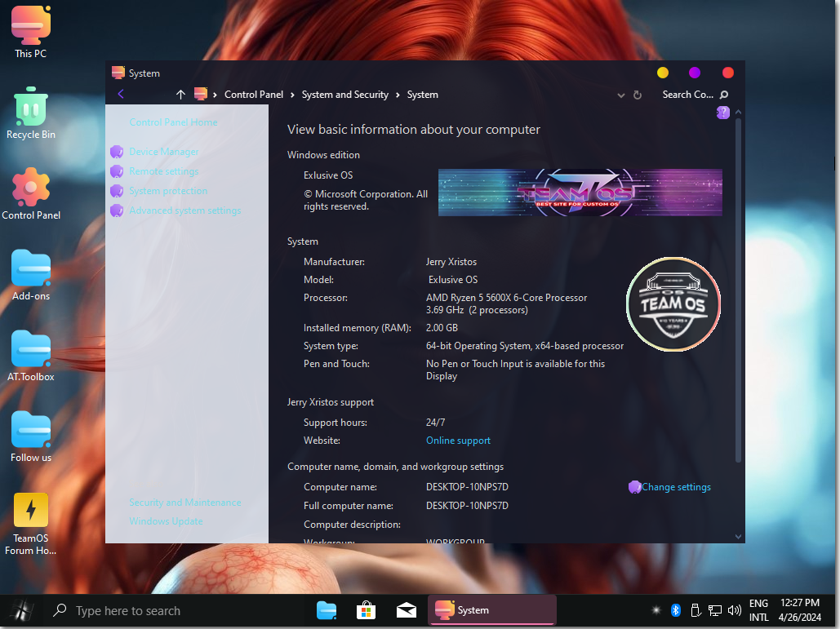
Task: Click the volume speaker tray icon
Action: tap(734, 610)
